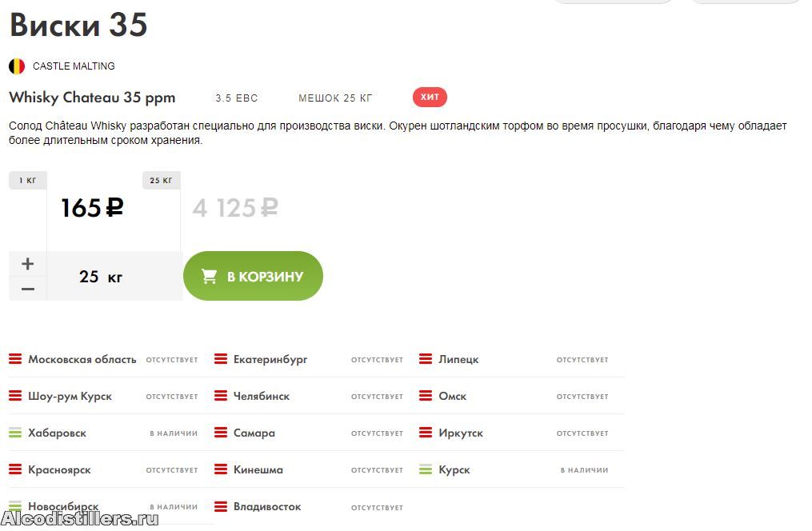The height and width of the screenshot is (531, 812).
Task: Click red stock icon for Владивосток
Action: tap(221, 506)
